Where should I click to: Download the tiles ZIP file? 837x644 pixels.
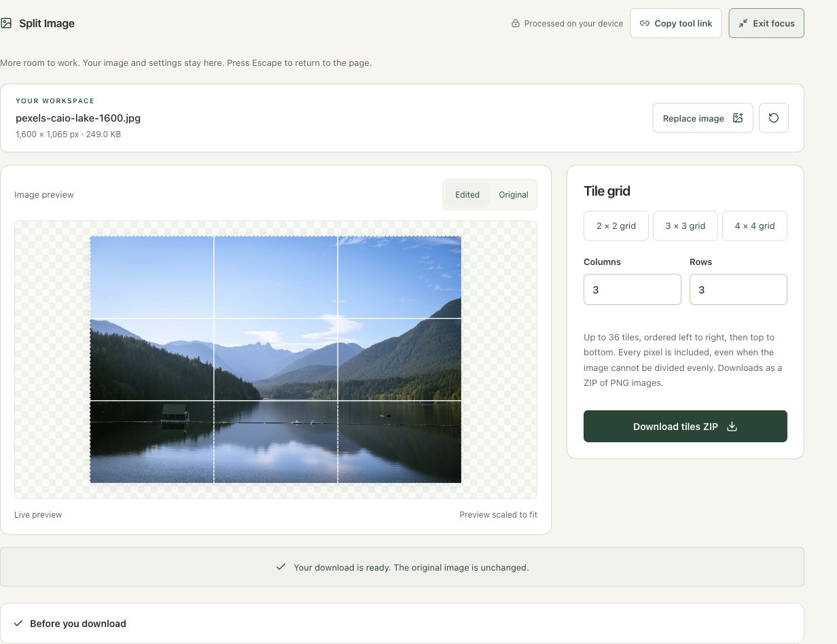(x=685, y=427)
